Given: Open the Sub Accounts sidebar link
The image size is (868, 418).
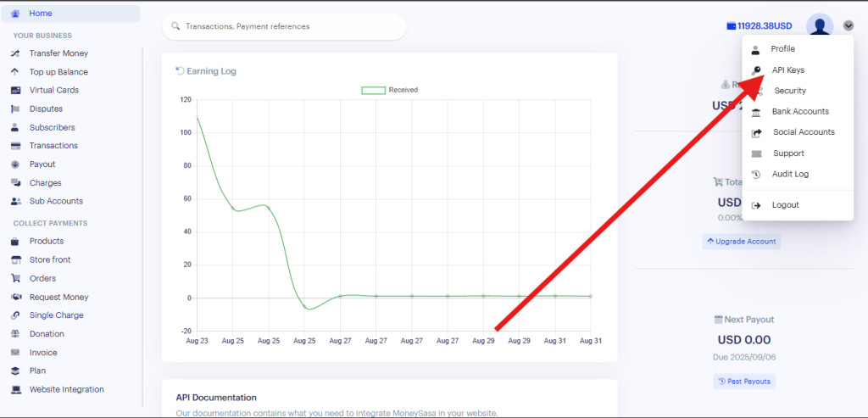Looking at the screenshot, I should point(56,202).
